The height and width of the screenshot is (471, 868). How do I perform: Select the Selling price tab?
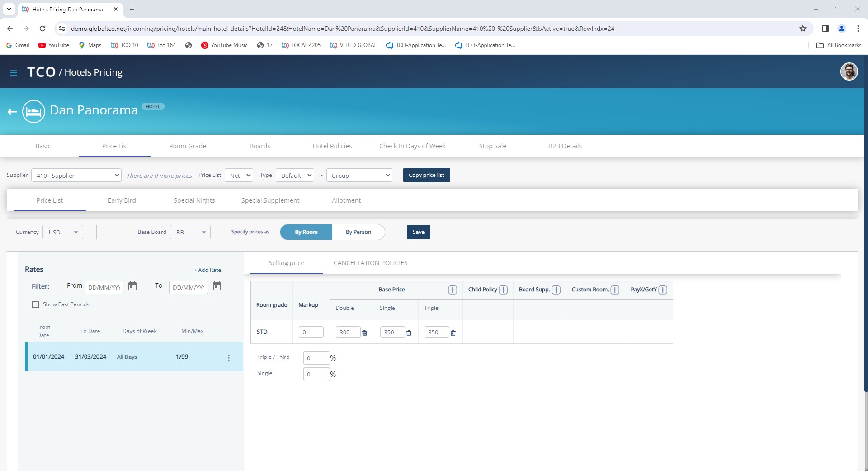point(287,263)
